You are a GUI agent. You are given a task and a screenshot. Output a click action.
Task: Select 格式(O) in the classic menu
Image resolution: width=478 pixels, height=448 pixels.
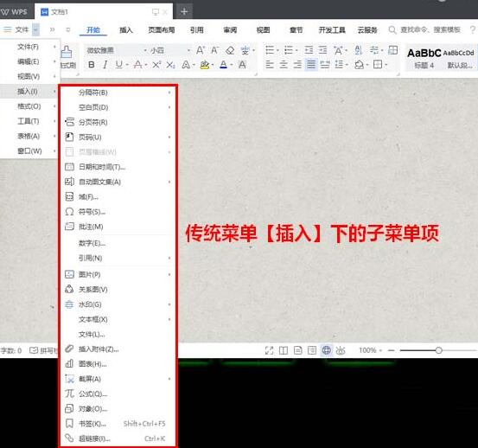29,106
